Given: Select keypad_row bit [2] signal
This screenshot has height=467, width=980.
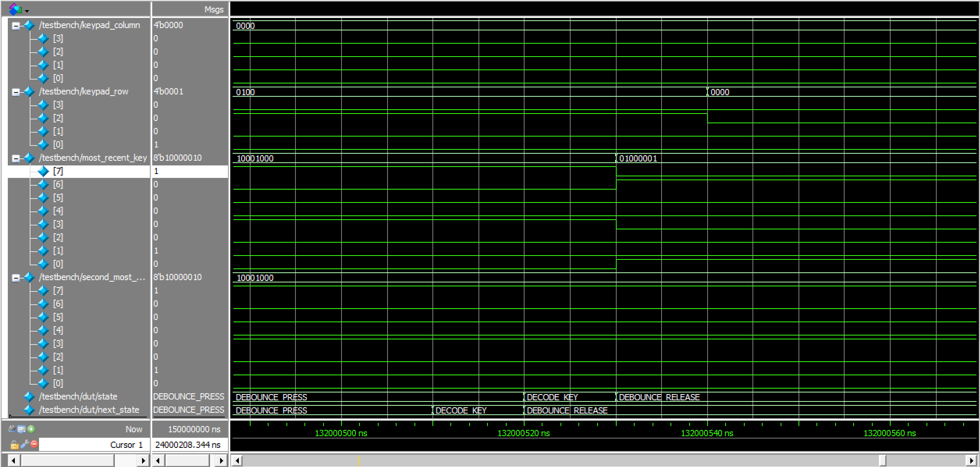Looking at the screenshot, I should coord(58,118).
